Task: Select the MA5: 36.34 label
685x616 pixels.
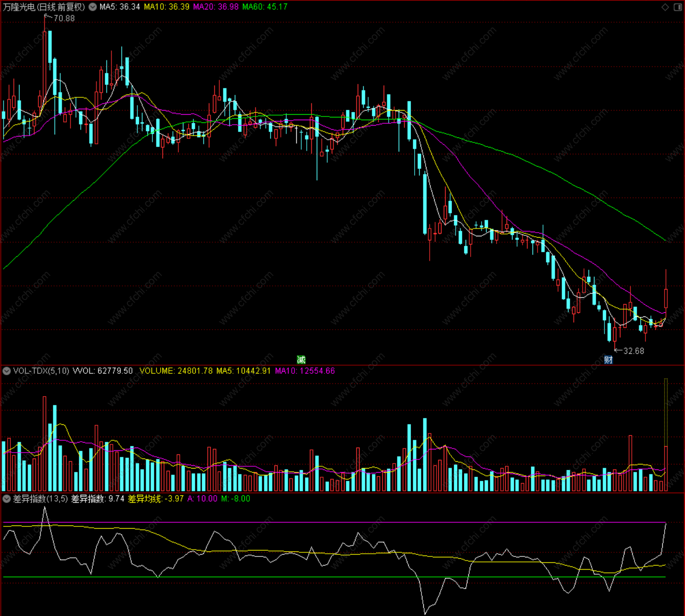Action: point(120,7)
